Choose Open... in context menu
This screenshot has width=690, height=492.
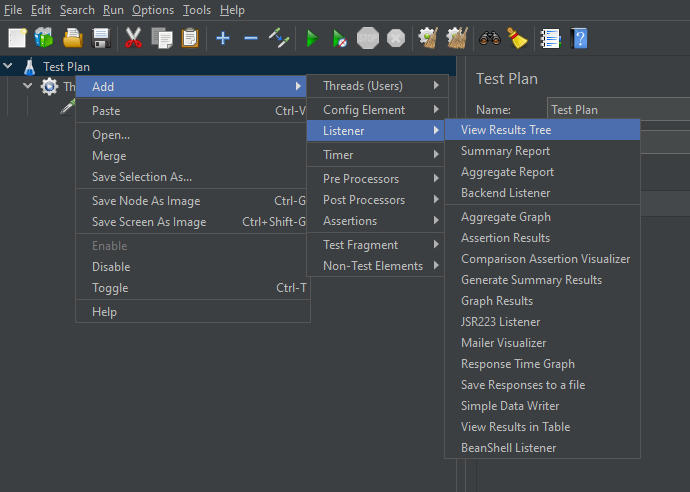point(191,135)
